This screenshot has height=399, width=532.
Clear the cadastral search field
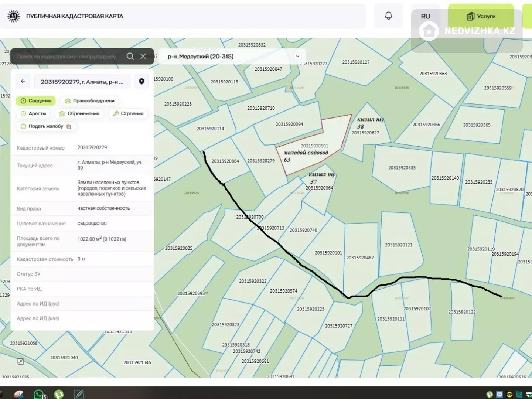(x=143, y=56)
